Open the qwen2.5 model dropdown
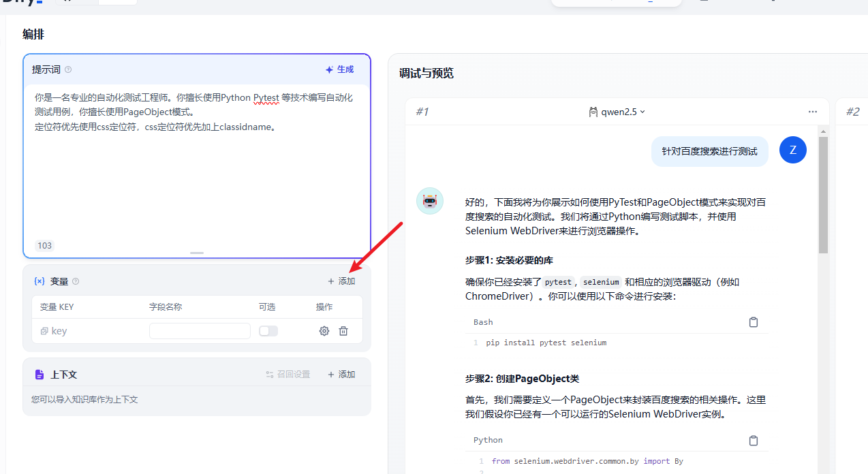This screenshot has width=868, height=474. [617, 112]
